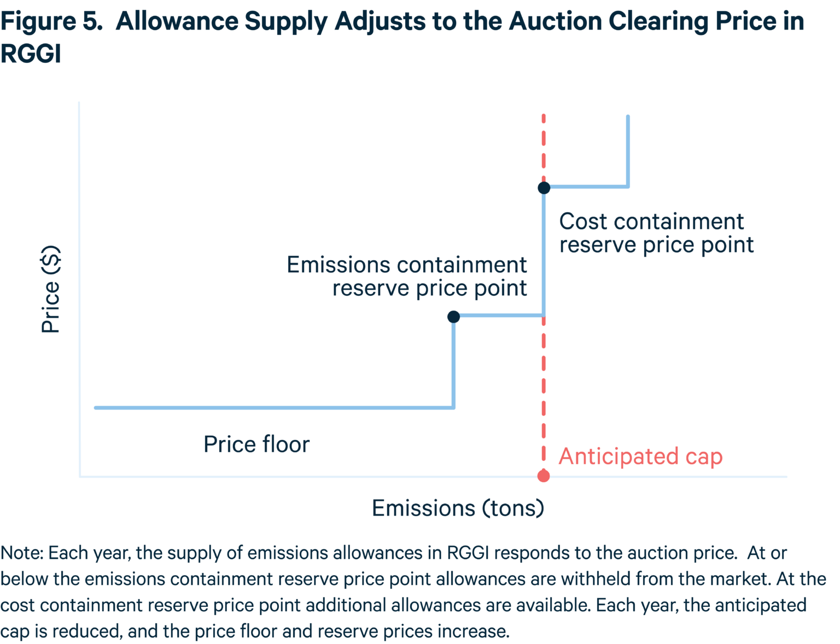Click the "Note:" word starting the footnote
The image size is (840, 644).
point(22,553)
